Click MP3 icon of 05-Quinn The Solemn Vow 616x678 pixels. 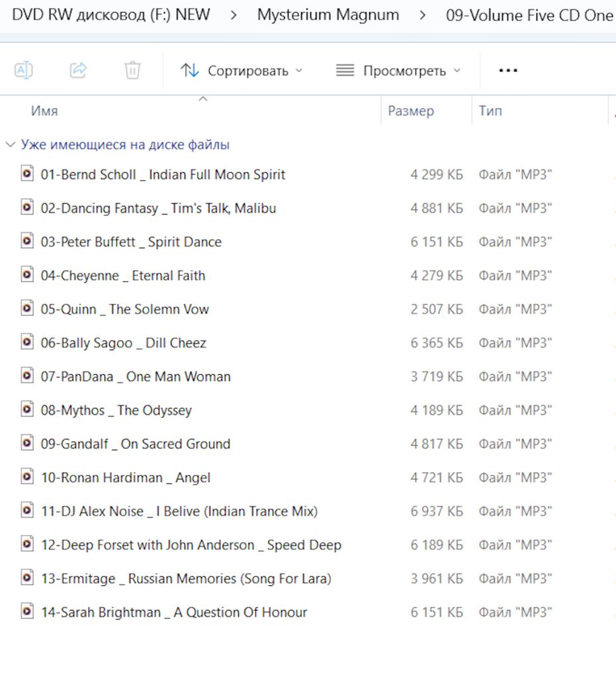pyautogui.click(x=27, y=309)
